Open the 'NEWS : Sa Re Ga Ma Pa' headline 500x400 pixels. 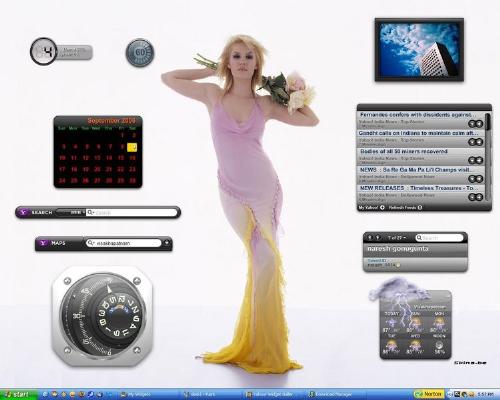point(417,170)
